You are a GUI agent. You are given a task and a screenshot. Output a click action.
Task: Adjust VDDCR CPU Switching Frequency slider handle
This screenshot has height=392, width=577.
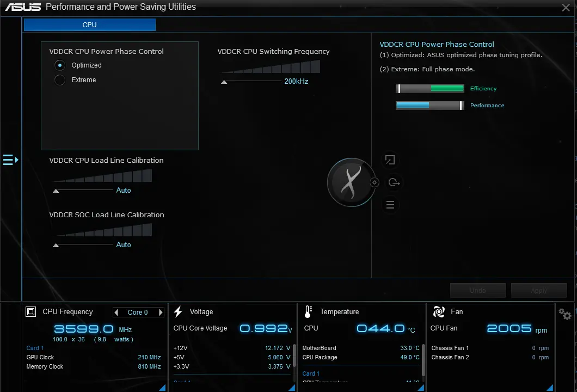(x=224, y=82)
